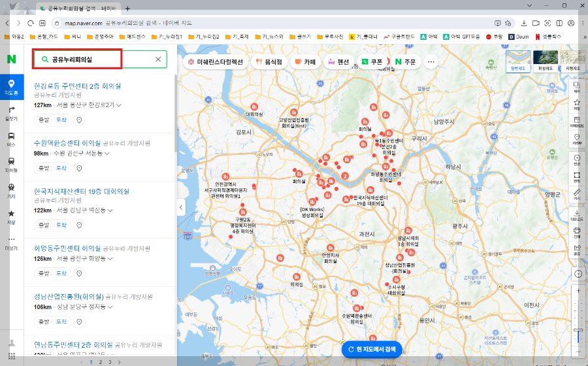This screenshot has width=588, height=366.
Task: Click the search field with 공유누리회의실
Action: 101,59
